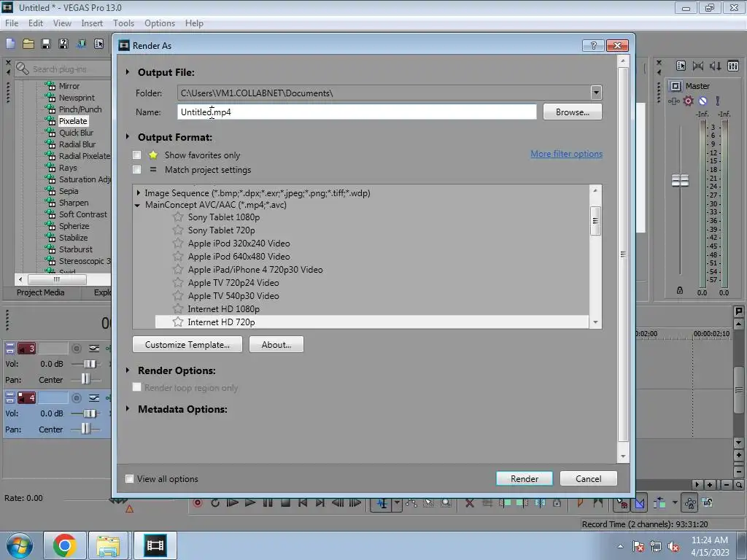Image resolution: width=747 pixels, height=560 pixels.
Task: Open the File menu
Action: pos(12,23)
